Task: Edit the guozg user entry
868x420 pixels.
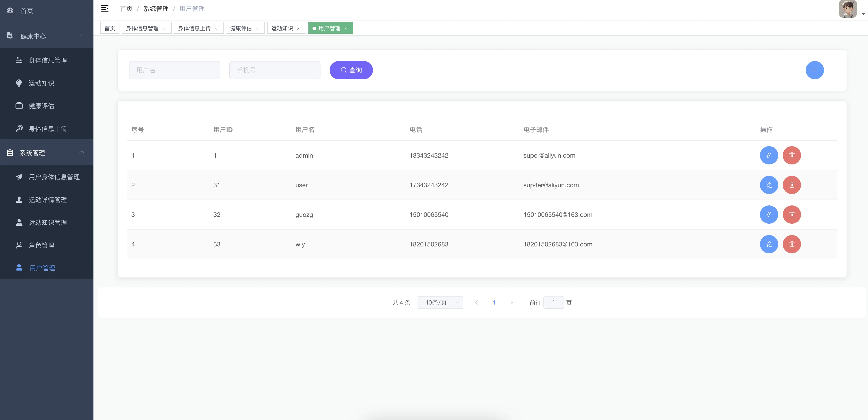Action: 769,215
